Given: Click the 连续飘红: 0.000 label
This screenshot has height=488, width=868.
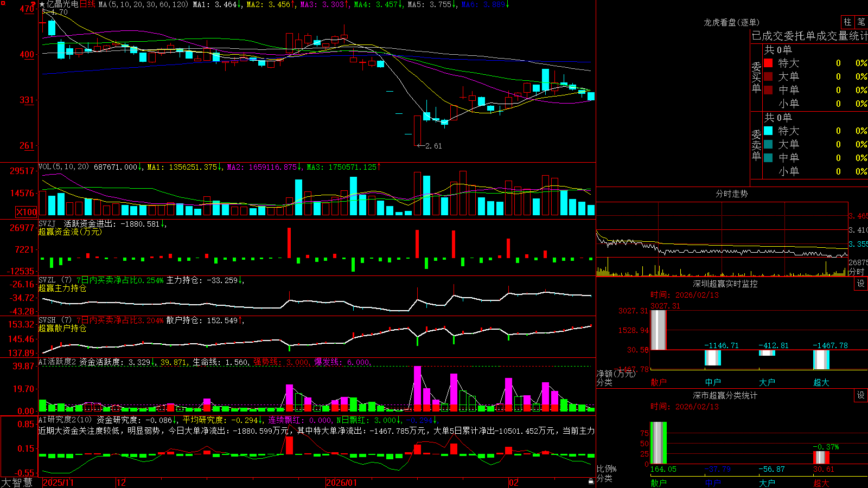Looking at the screenshot, I should click(301, 420).
